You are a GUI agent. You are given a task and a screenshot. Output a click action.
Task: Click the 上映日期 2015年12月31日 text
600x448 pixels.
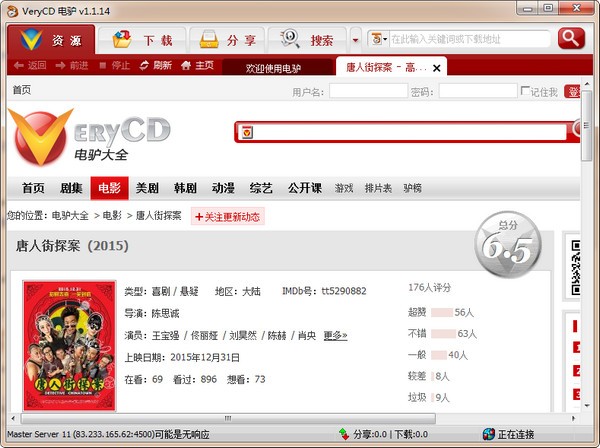coord(182,357)
